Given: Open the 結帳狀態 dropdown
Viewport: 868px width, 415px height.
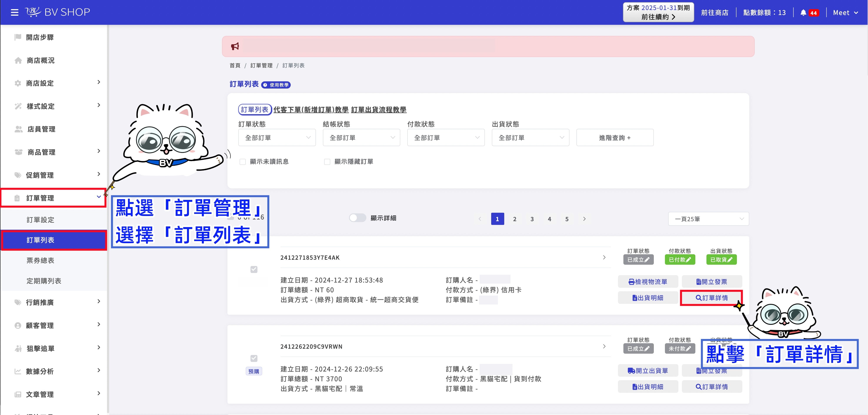Looking at the screenshot, I should coord(362,137).
